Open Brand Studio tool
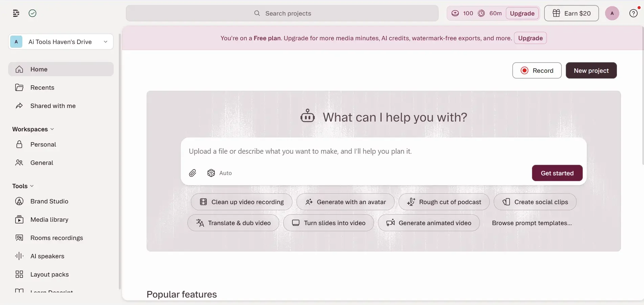 (x=61, y=201)
